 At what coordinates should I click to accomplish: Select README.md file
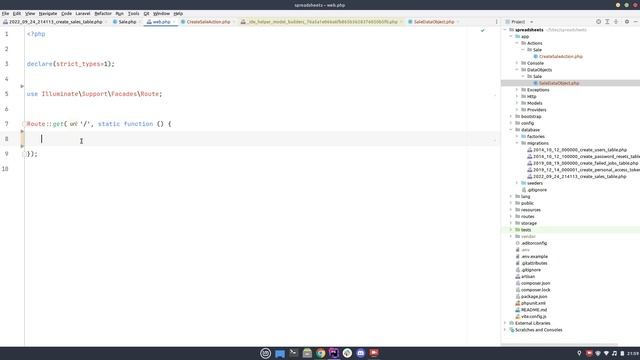tap(534, 309)
